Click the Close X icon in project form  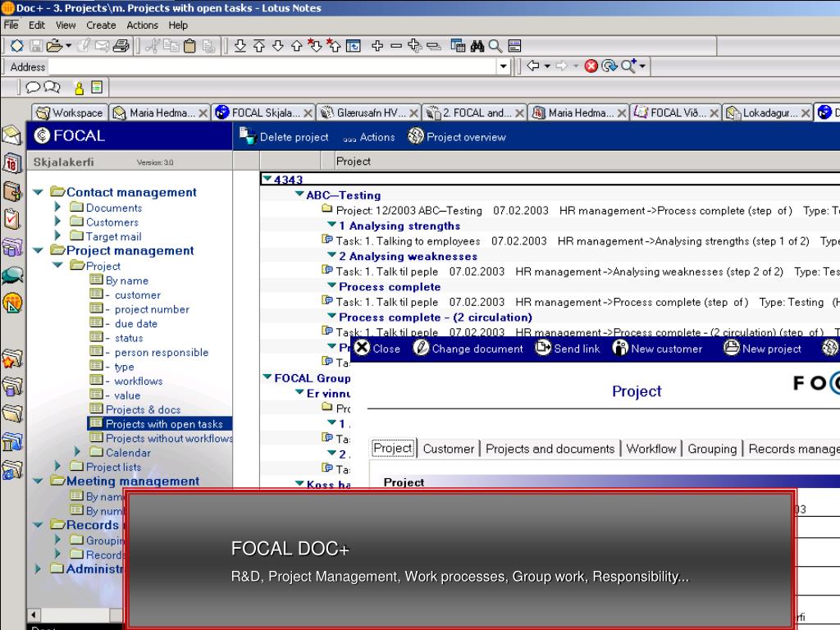point(362,348)
